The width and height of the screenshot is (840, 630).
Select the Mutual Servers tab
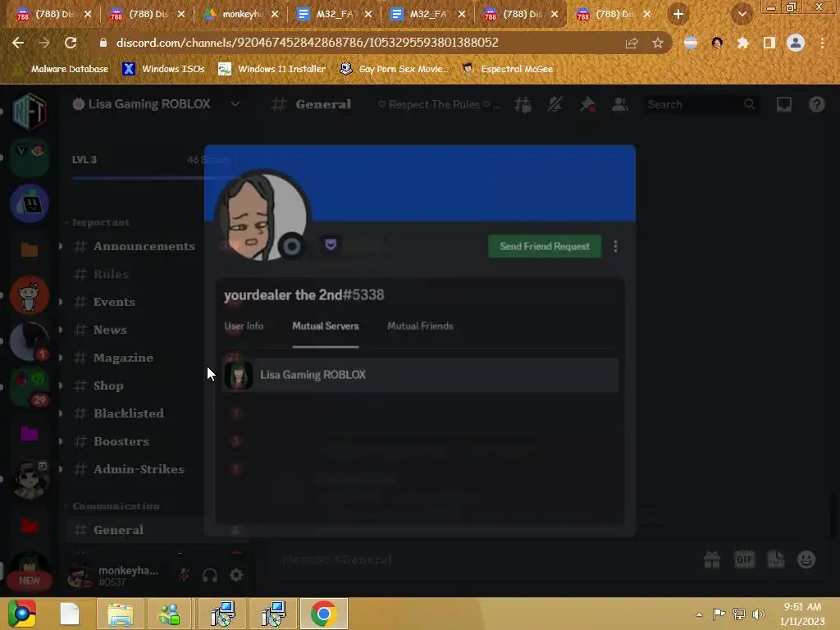(x=325, y=326)
